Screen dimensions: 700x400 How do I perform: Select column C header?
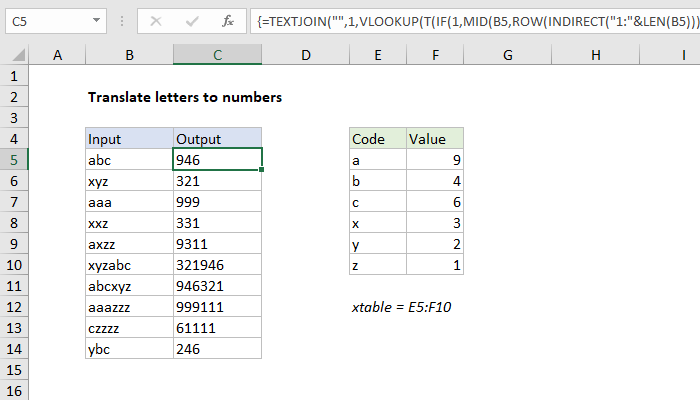[x=217, y=57]
